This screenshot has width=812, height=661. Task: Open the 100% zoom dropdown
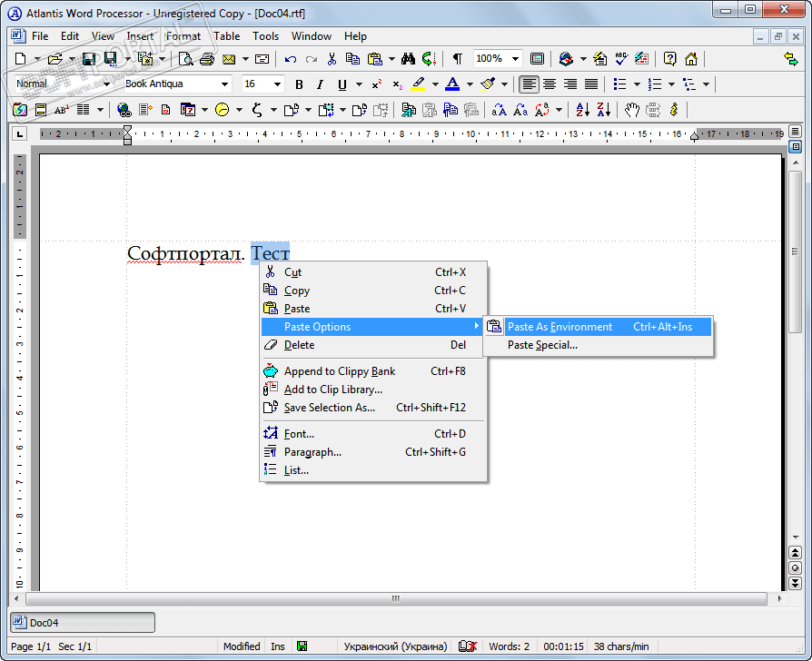click(515, 59)
